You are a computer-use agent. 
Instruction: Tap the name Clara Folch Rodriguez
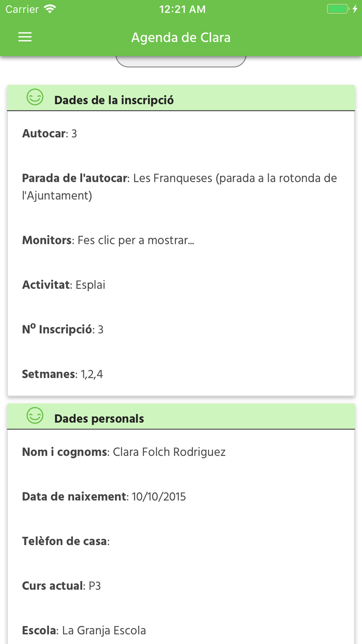coord(169,452)
